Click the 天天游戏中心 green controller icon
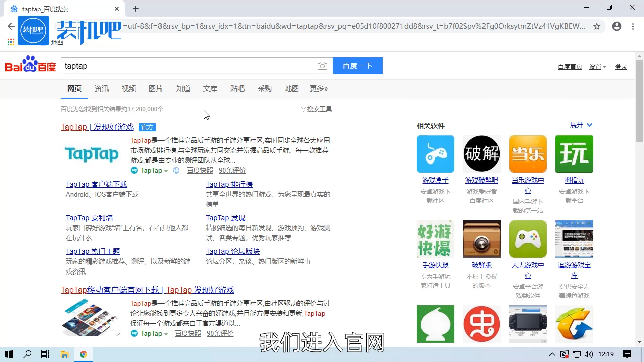The image size is (644, 362). pyautogui.click(x=528, y=239)
